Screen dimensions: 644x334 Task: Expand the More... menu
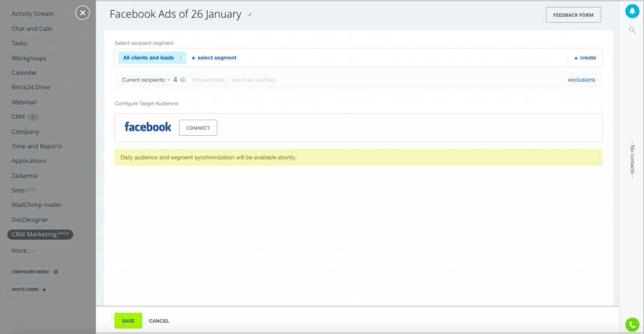[x=23, y=250]
